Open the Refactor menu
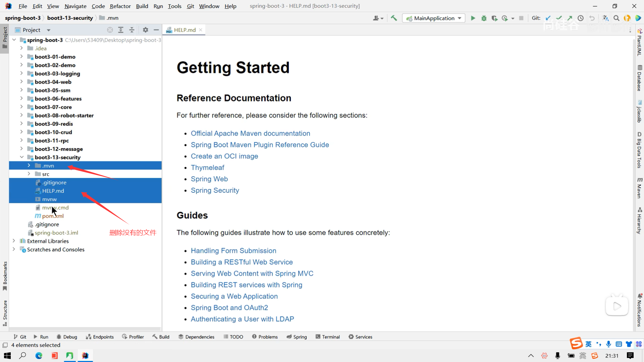The image size is (644, 362). 120,6
